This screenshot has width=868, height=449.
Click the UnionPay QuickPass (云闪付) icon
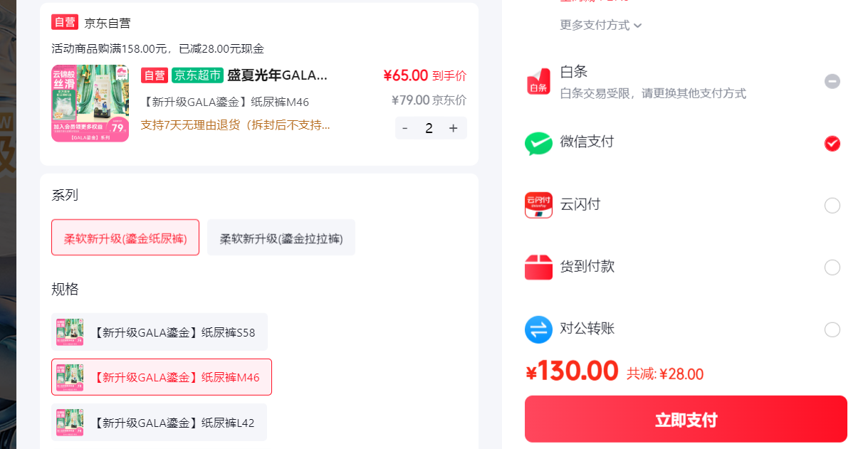point(538,205)
